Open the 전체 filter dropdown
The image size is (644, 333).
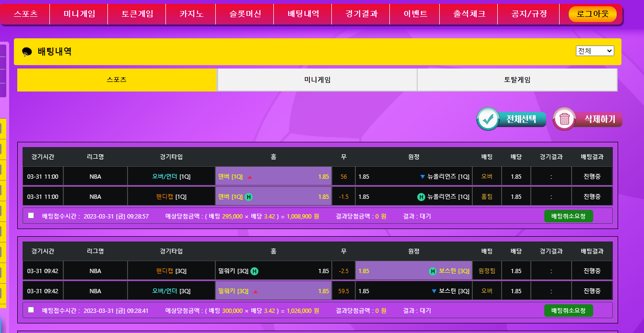coord(595,51)
